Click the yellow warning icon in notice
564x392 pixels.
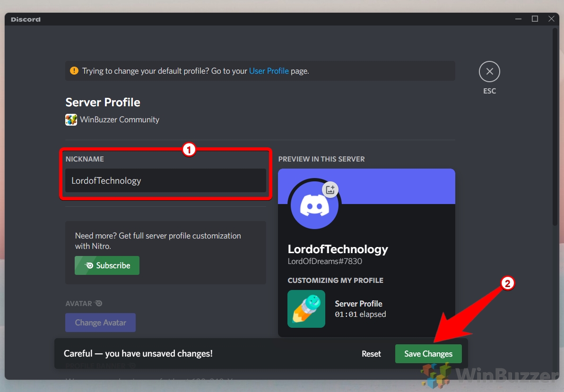tap(74, 71)
